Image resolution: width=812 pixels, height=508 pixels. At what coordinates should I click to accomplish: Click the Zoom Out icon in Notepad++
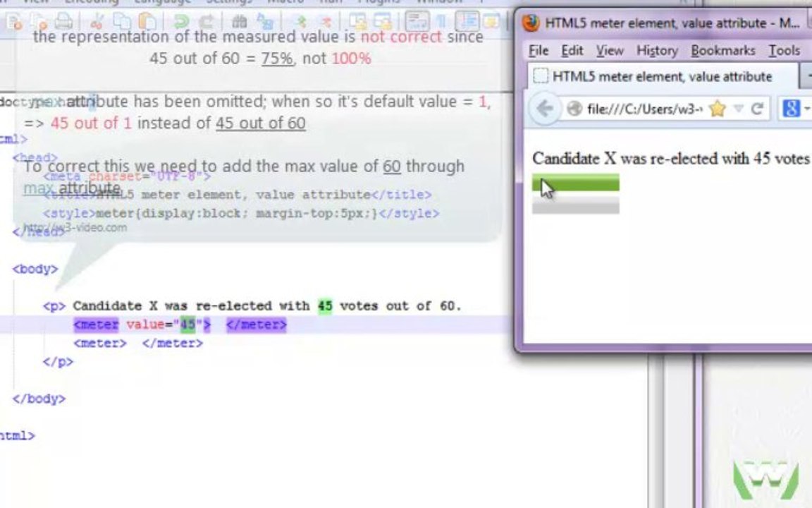(x=326, y=21)
